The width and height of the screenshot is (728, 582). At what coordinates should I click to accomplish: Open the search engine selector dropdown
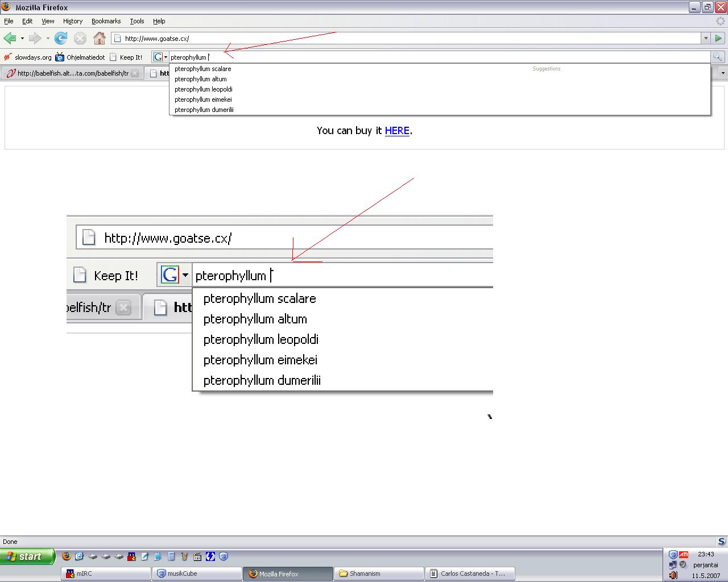[166, 57]
